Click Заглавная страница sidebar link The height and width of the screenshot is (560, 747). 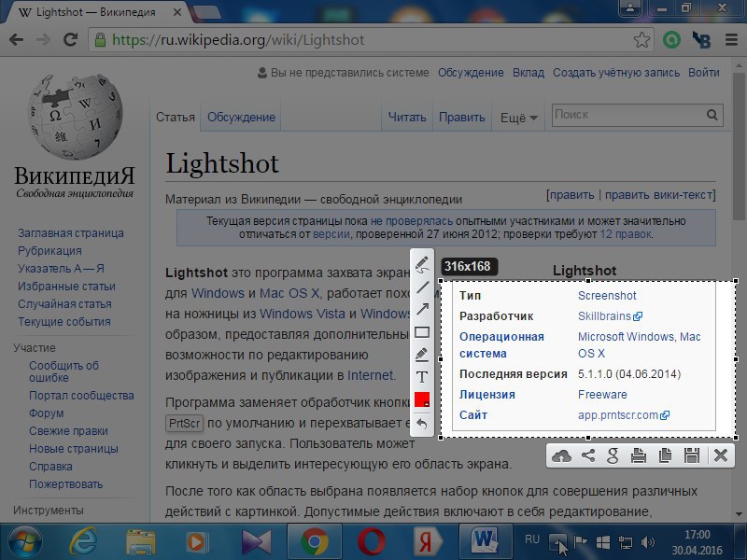point(71,232)
